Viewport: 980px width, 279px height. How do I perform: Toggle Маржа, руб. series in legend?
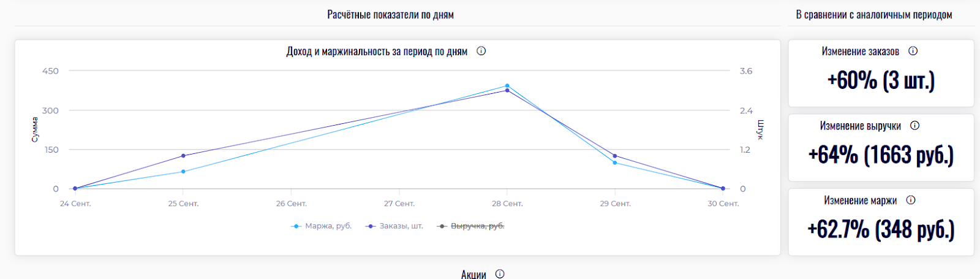click(x=322, y=226)
